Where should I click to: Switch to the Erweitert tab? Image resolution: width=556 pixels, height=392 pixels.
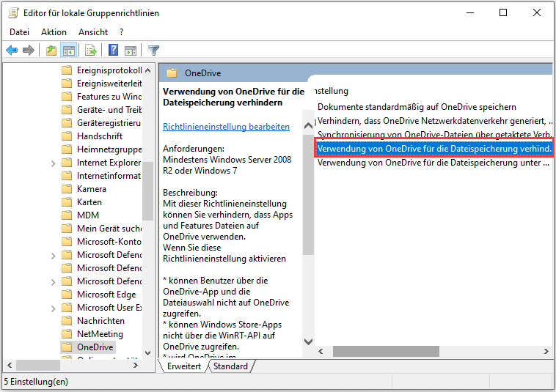(183, 366)
